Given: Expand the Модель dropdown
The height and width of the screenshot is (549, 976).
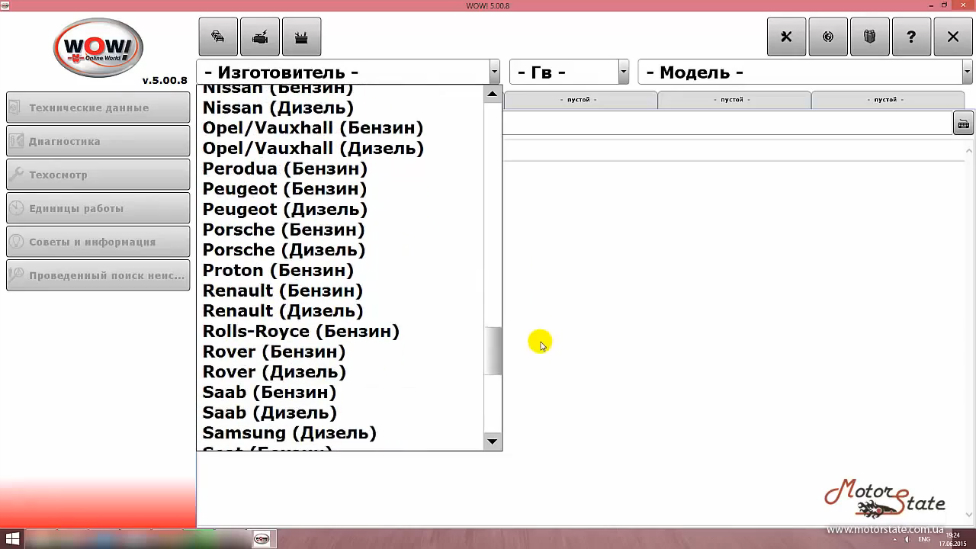Looking at the screenshot, I should [x=967, y=72].
